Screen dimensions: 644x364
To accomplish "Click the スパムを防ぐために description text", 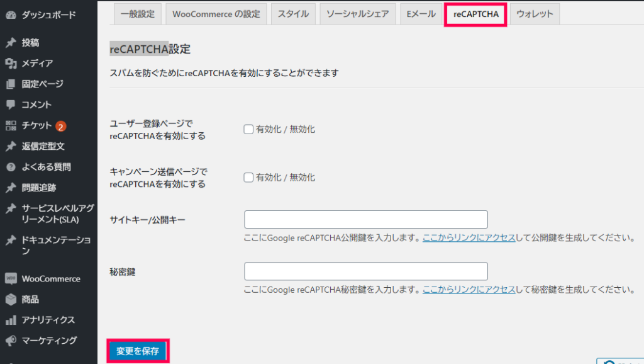I will [225, 73].
